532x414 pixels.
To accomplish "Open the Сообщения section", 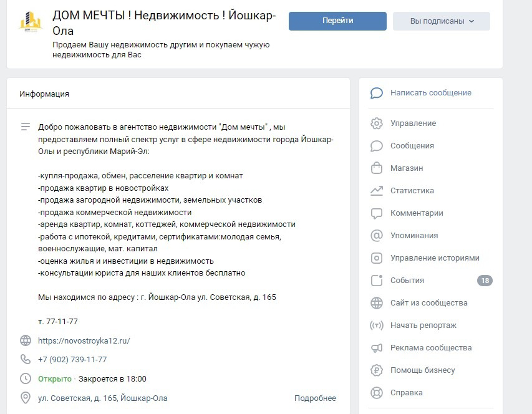I will 412,146.
